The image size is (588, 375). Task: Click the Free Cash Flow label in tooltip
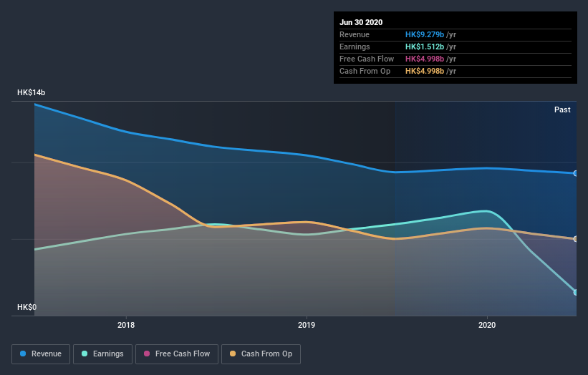click(367, 59)
